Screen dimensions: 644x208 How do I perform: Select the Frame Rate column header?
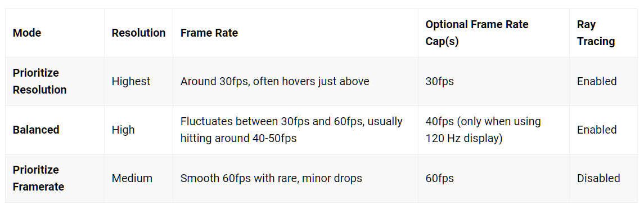[209, 33]
